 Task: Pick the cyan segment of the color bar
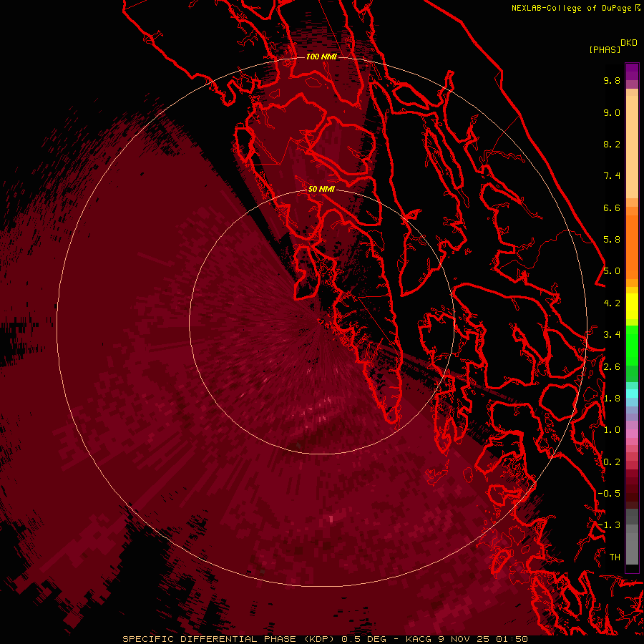pos(632,394)
